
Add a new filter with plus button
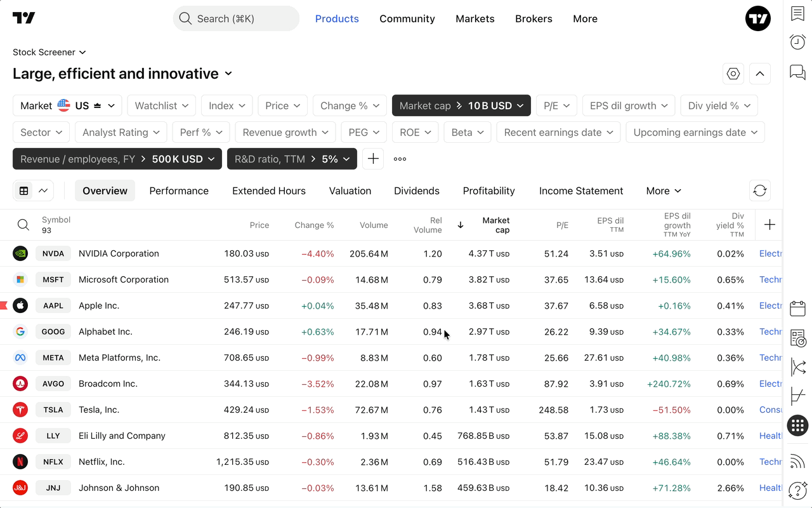coord(373,159)
